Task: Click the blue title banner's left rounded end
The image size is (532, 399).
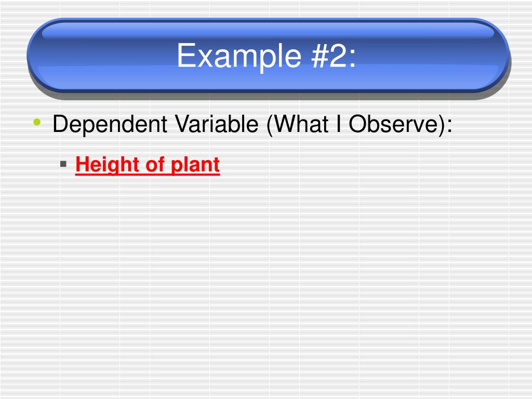Action: pyautogui.click(x=47, y=55)
